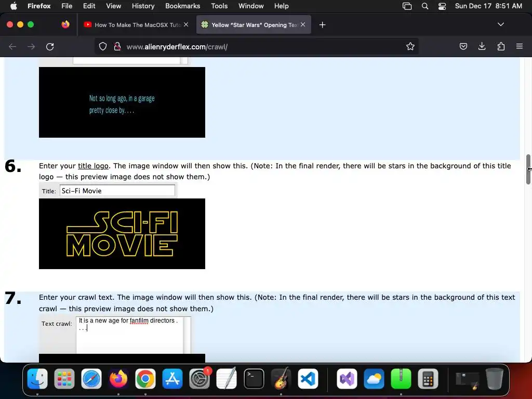The width and height of the screenshot is (532, 399).
Task: Open the Help menu
Action: point(281,6)
